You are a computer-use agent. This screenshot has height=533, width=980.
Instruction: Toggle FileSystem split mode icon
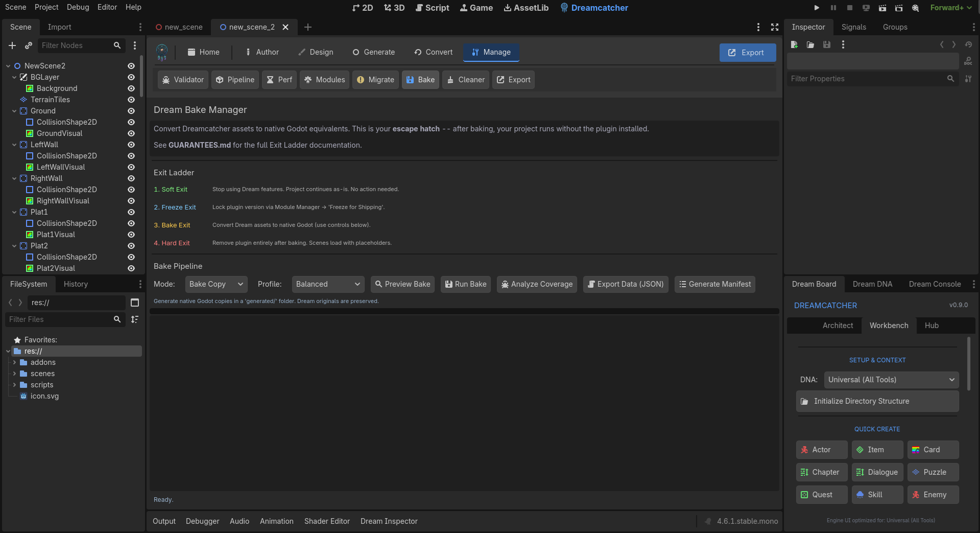(135, 303)
